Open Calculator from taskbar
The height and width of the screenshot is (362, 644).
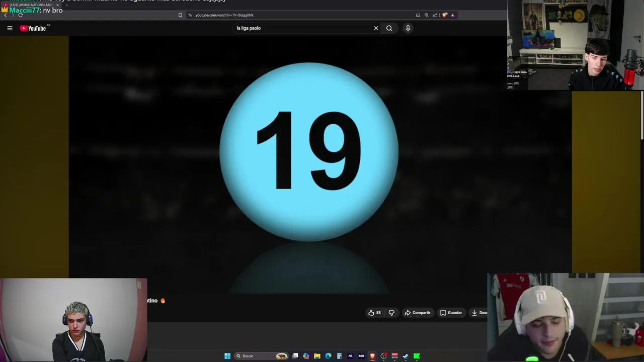pos(339,356)
